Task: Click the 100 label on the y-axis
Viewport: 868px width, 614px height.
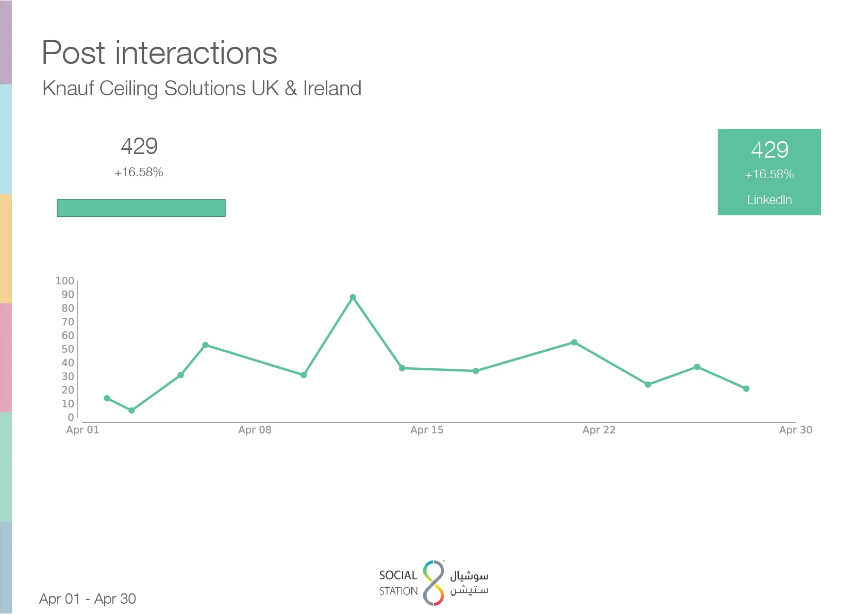Action: (65, 281)
